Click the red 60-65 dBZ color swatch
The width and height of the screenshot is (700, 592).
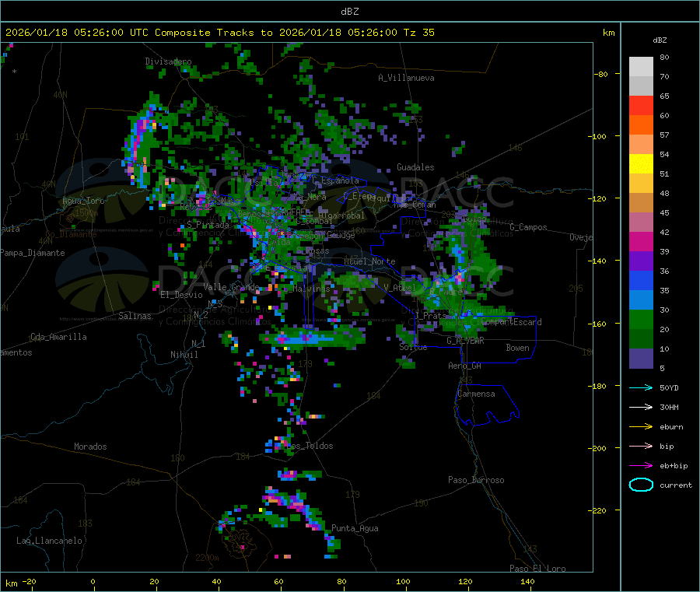[x=641, y=105]
